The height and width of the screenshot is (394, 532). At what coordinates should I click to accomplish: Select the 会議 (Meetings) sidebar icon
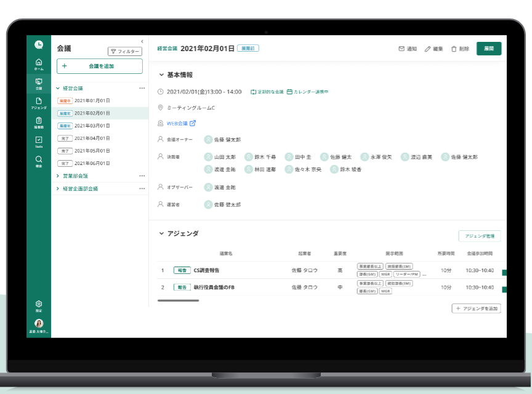pos(39,83)
